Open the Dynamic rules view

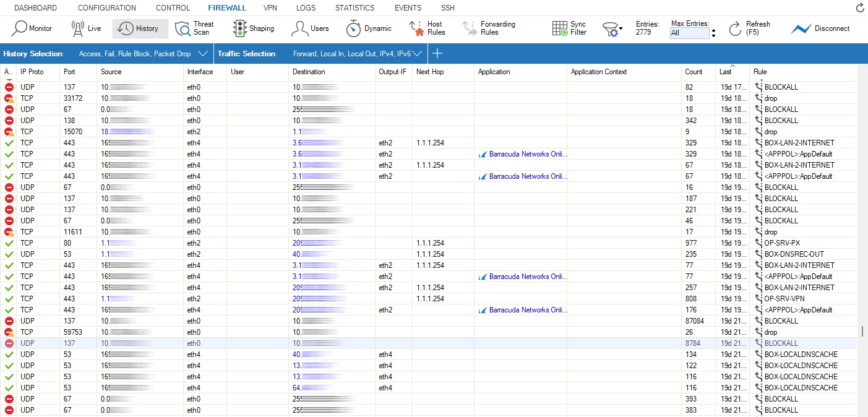coord(369,28)
